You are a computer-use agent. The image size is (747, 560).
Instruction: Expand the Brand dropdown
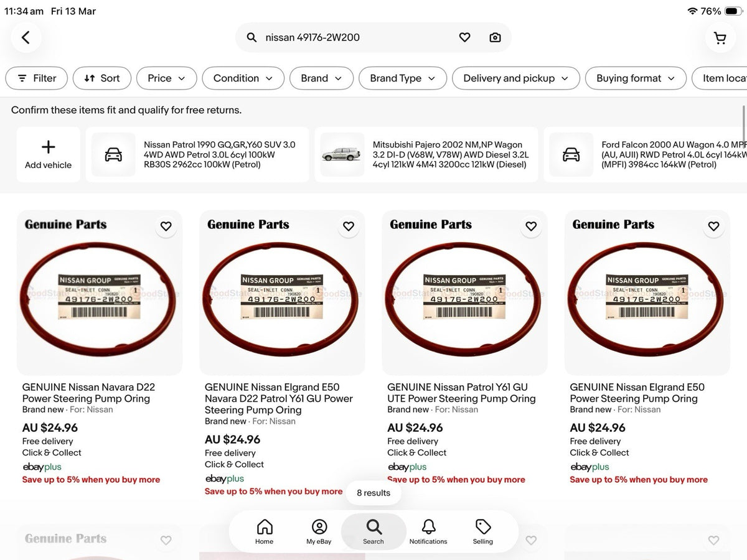point(321,78)
